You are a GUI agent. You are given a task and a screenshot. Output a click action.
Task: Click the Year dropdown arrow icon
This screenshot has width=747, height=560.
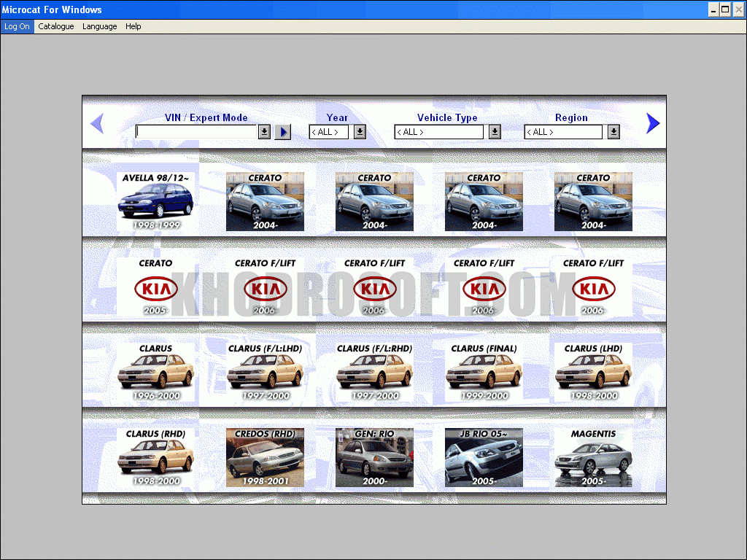point(358,132)
